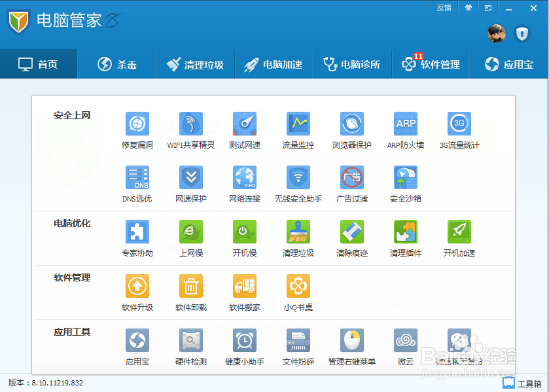Image resolution: width=549 pixels, height=392 pixels.
Task: Open 无线安全助手 wifi shield
Action: point(298,177)
